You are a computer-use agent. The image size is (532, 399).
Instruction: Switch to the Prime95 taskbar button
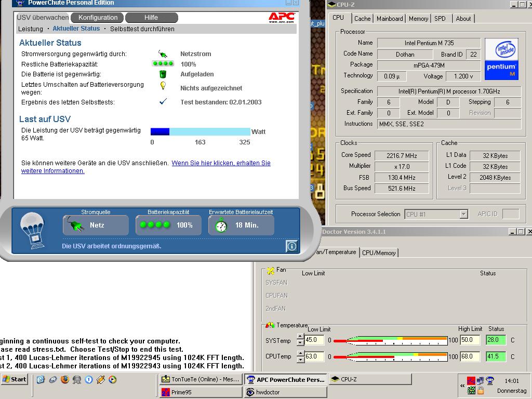[x=201, y=392]
